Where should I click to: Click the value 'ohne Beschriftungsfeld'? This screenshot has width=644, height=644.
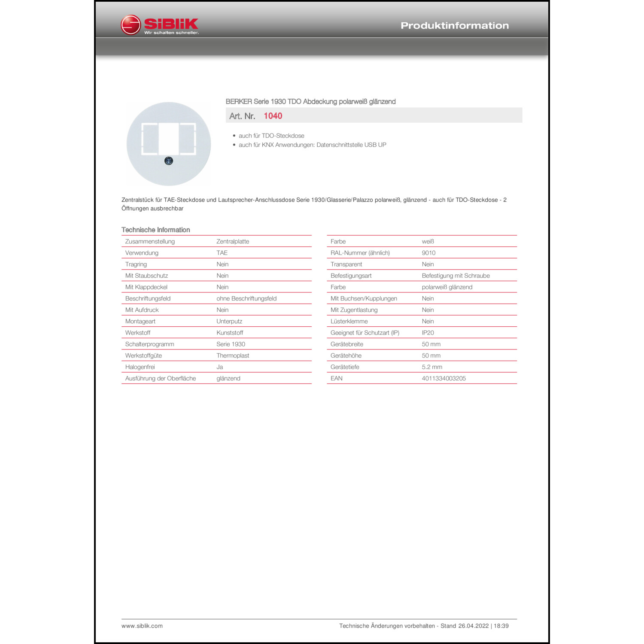point(246,298)
